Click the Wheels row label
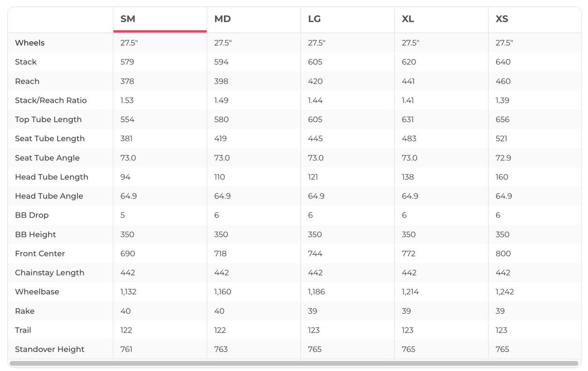Image resolution: width=588 pixels, height=371 pixels. click(x=30, y=43)
